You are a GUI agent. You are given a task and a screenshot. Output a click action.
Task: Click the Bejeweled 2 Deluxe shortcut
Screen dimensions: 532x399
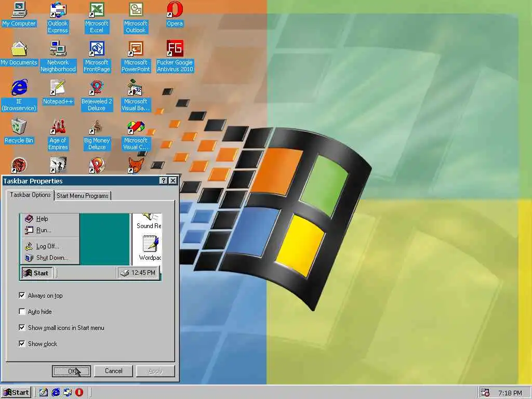click(x=96, y=96)
